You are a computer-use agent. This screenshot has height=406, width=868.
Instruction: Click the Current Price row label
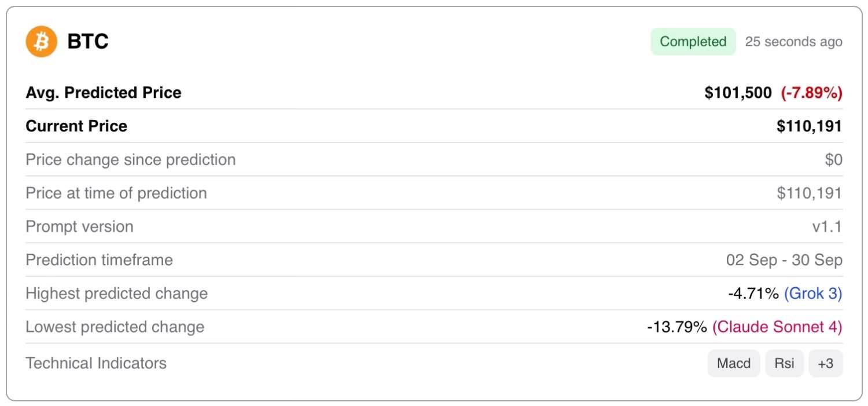[x=76, y=126]
